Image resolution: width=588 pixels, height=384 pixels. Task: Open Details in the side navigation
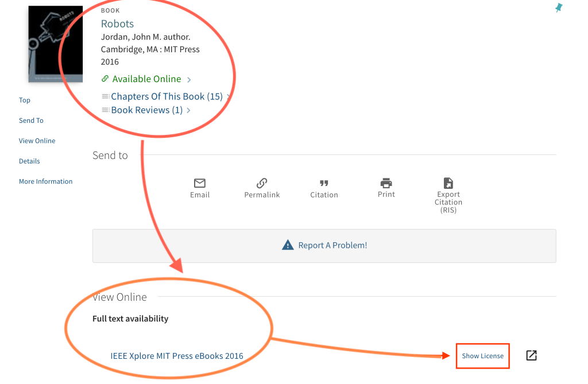pos(29,161)
